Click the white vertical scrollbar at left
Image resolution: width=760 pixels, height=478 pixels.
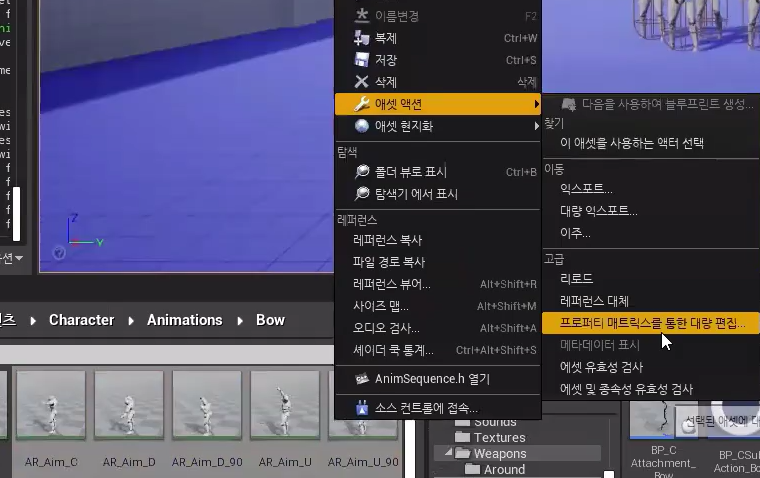pos(16,214)
